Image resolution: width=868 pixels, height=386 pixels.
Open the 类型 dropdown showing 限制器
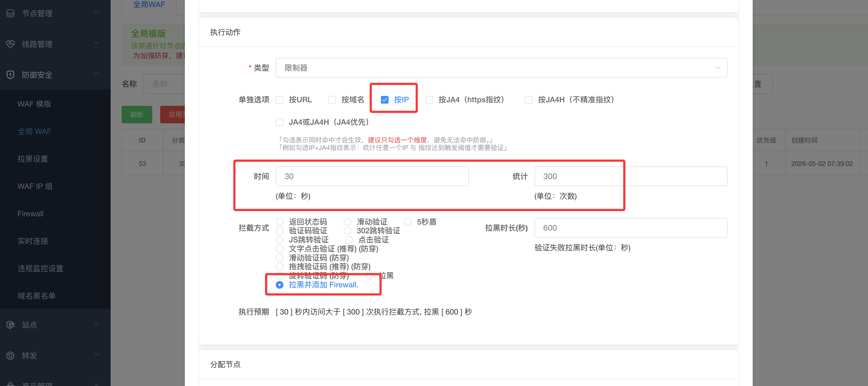tap(501, 68)
